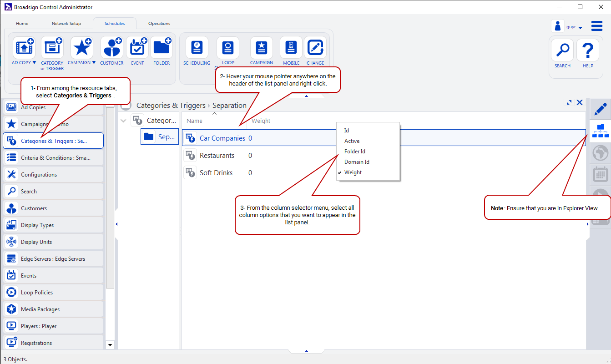The image size is (611, 364).
Task: Enable the Active column in menu
Action: click(x=352, y=141)
